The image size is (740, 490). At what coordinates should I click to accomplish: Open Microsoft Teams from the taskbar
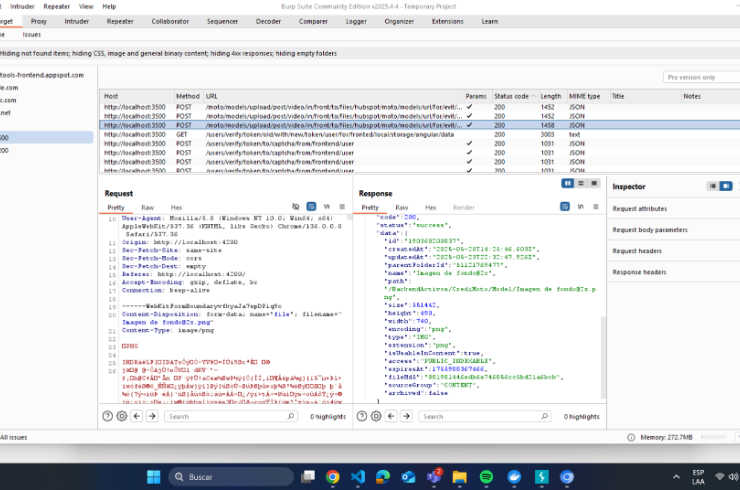click(x=434, y=477)
